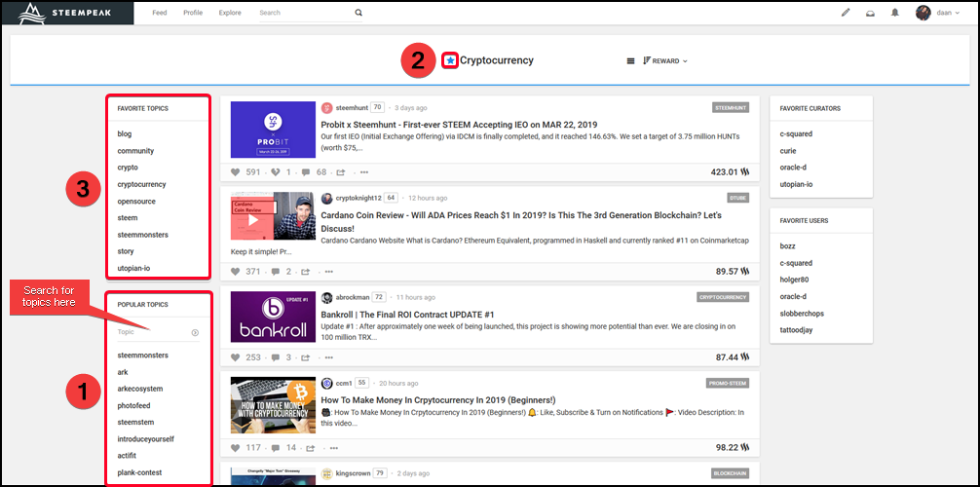The width and height of the screenshot is (980, 487).
Task: Select favorite topic 'blog'
Action: (125, 133)
